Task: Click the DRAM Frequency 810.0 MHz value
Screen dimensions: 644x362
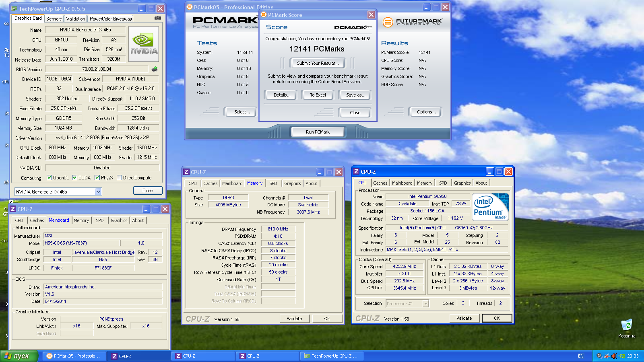Action: 278,229
